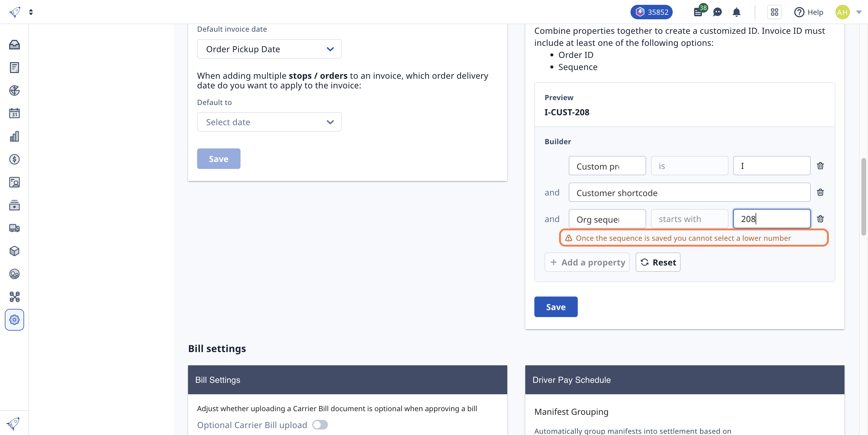Expand the account dropdown caret

tap(859, 12)
